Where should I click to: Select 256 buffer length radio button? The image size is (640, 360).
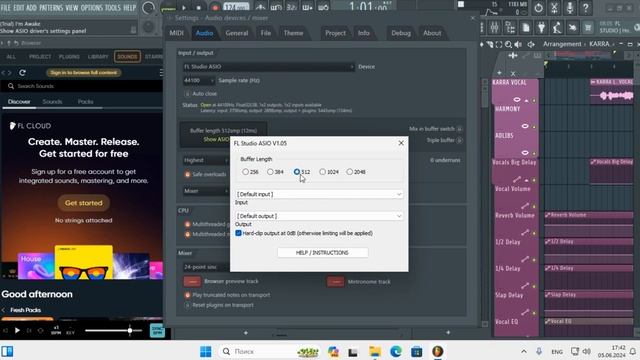pos(245,172)
